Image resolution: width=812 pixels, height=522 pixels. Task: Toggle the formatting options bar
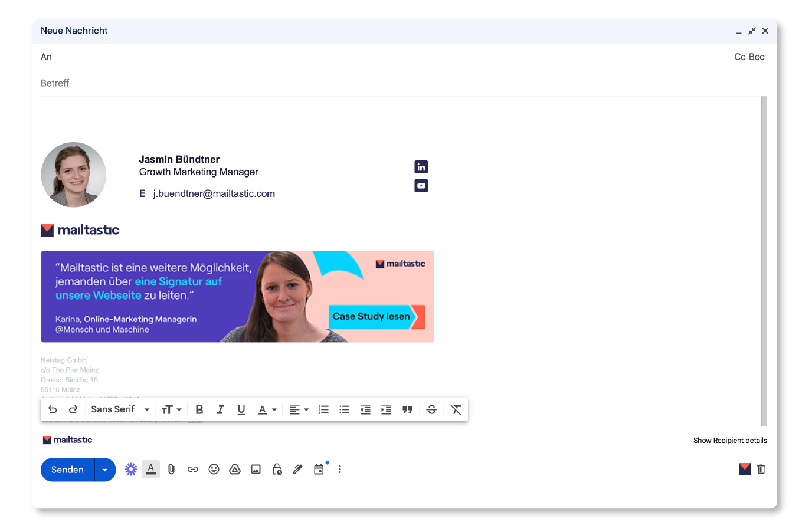pos(151,470)
